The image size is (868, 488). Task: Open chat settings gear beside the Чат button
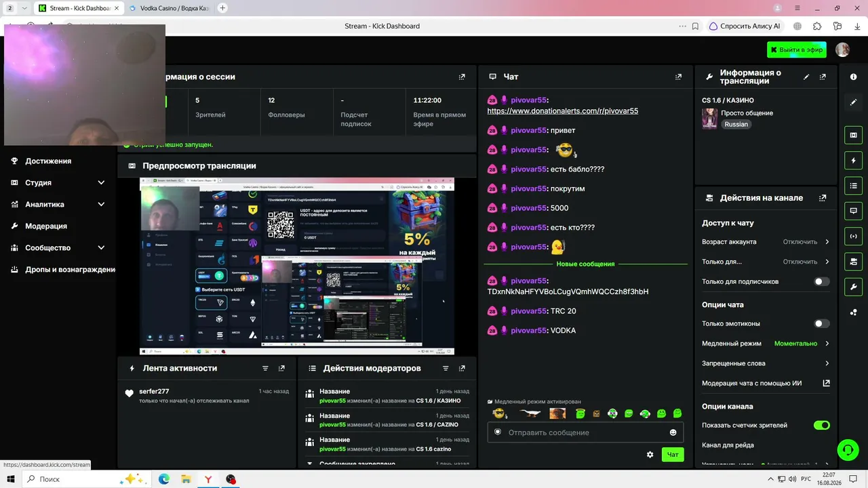[650, 455]
